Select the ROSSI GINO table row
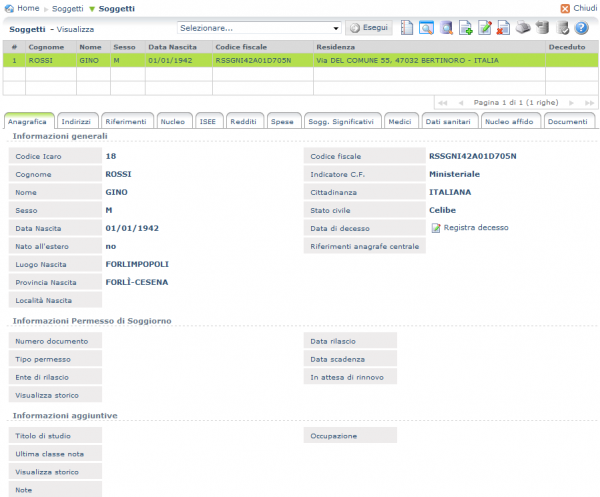Image resolution: width=600 pixels, height=497 pixels. tap(300, 60)
